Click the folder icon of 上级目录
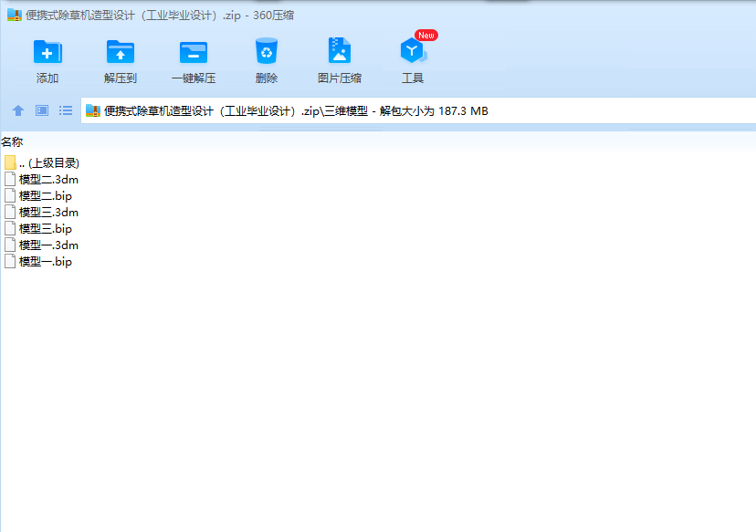This screenshot has height=532, width=756. [x=10, y=162]
